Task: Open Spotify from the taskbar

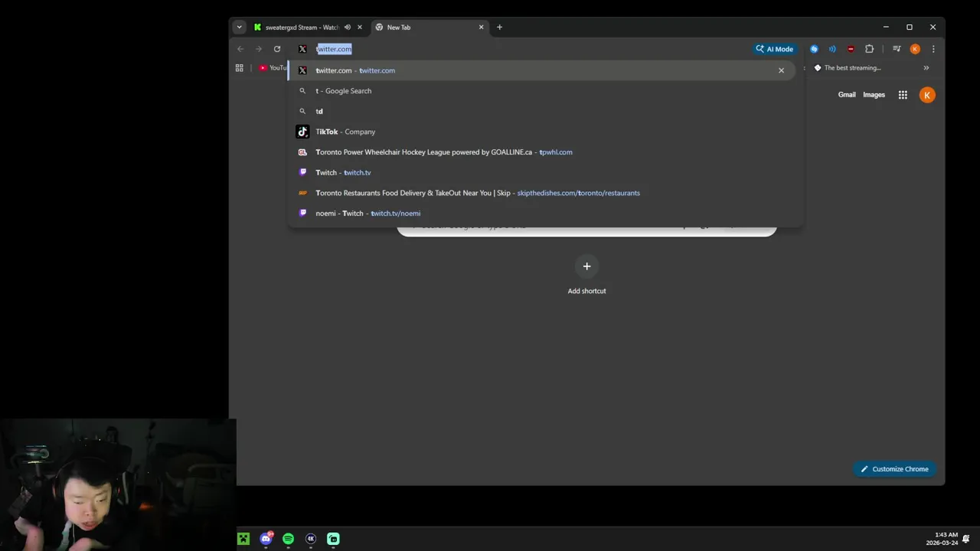Action: [288, 539]
